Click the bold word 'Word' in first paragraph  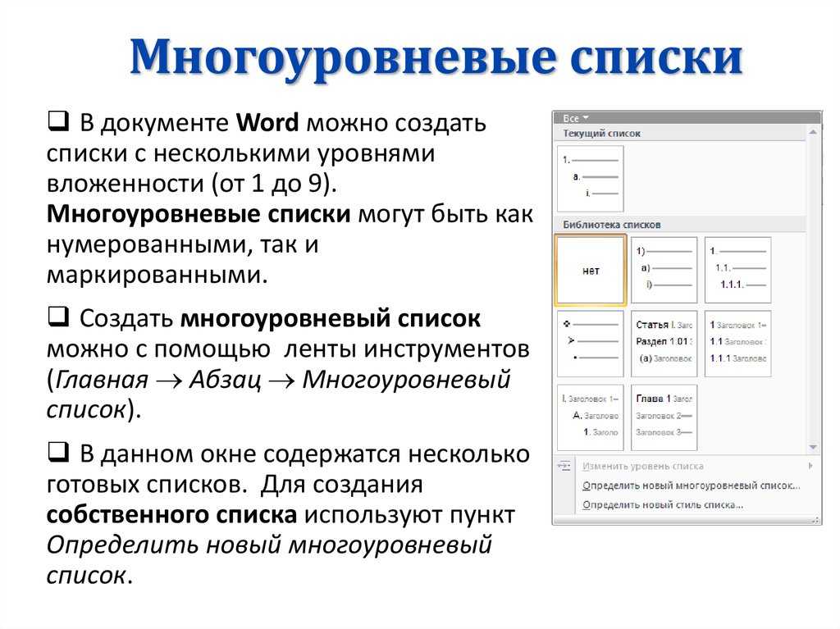point(267,123)
